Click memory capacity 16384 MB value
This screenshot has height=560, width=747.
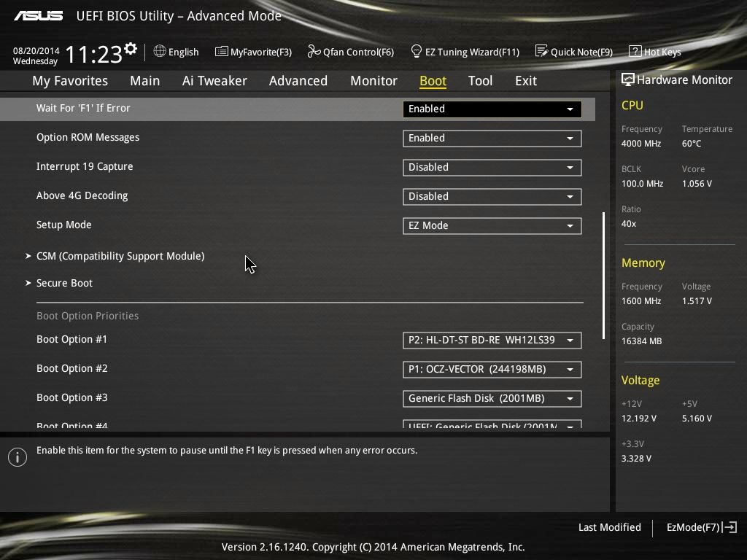pyautogui.click(x=642, y=341)
